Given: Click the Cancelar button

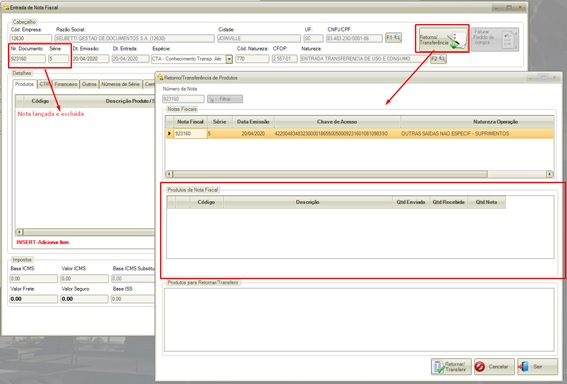Looking at the screenshot, I should (494, 367).
